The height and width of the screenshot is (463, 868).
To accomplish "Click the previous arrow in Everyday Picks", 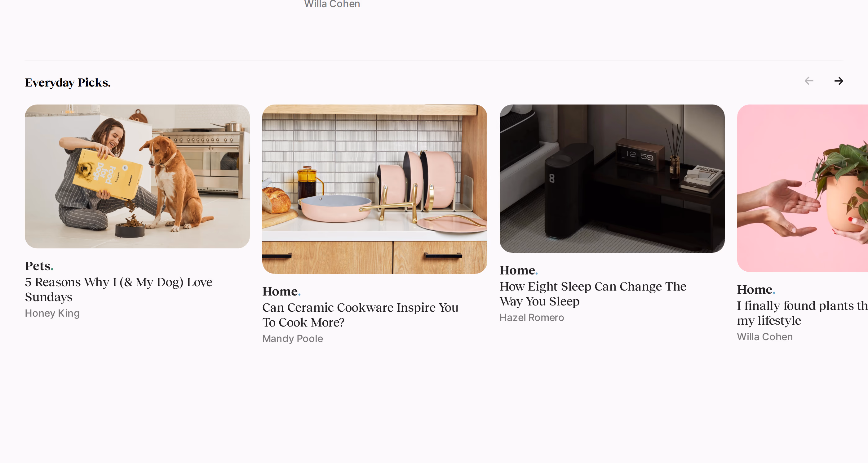I will tap(809, 81).
